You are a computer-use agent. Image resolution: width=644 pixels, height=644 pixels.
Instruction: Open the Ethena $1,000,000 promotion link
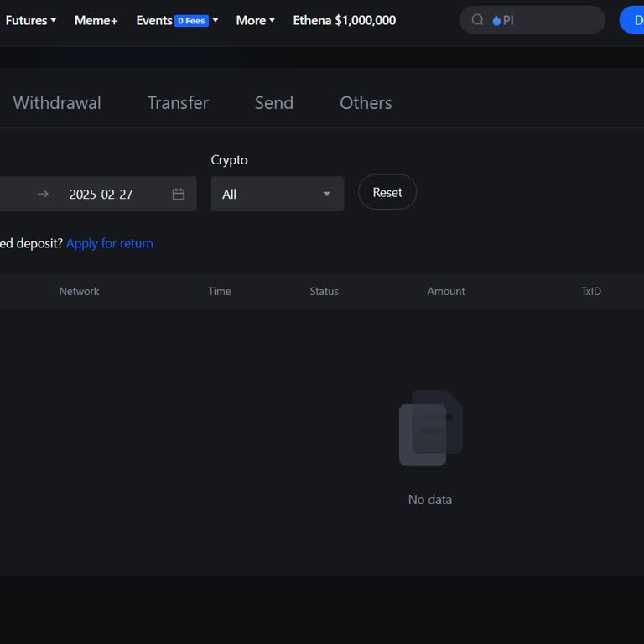tap(344, 20)
